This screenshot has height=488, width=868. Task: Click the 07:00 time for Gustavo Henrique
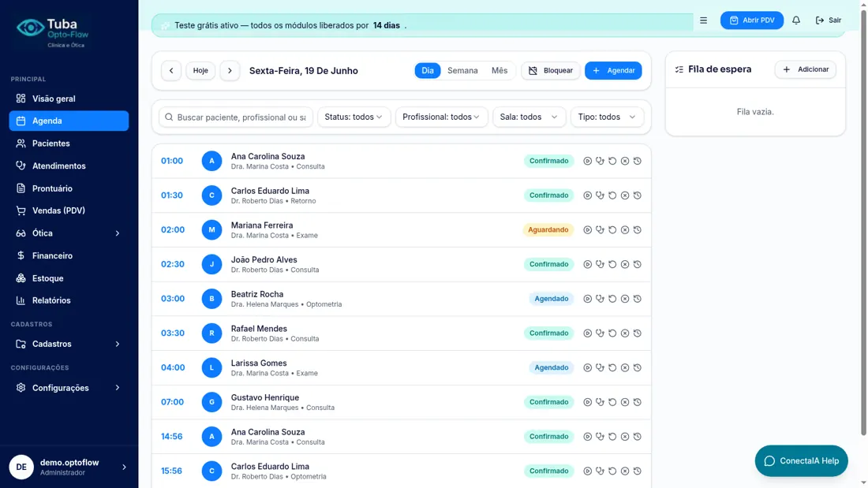click(x=172, y=402)
